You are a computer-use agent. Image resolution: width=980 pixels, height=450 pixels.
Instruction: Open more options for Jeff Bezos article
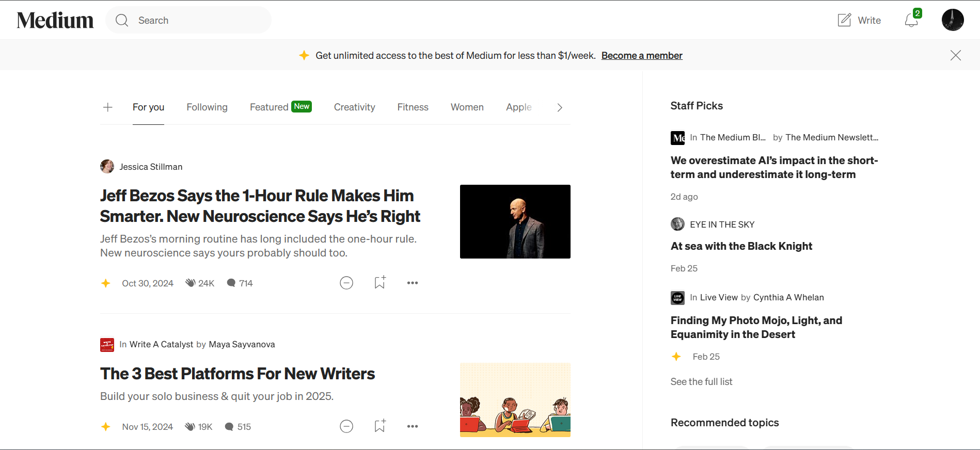(x=412, y=283)
